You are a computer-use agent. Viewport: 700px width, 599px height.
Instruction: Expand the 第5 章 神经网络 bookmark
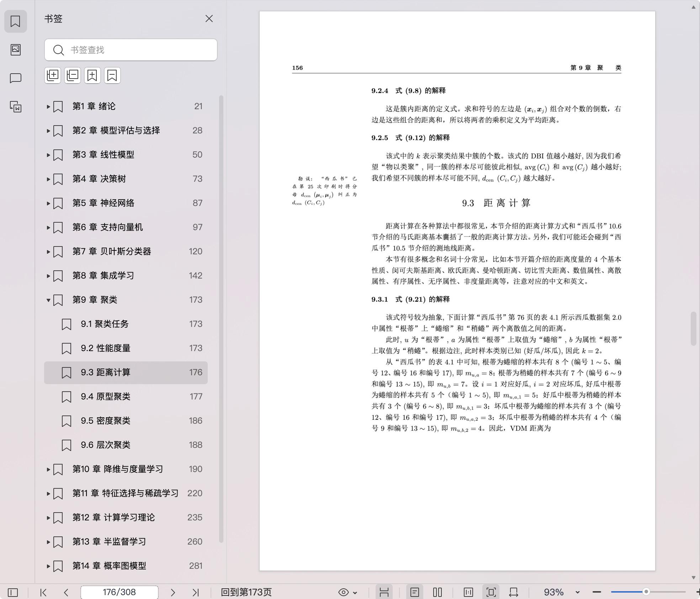coord(48,203)
